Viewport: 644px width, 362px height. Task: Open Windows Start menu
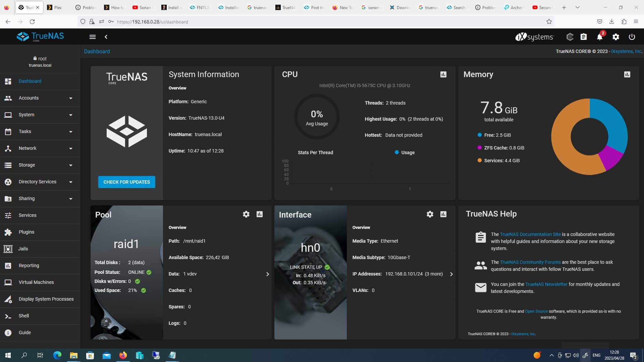click(8, 355)
